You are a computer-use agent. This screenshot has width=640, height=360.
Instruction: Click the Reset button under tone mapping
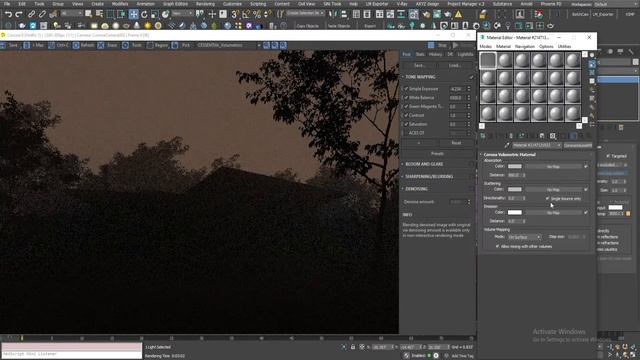(x=456, y=143)
